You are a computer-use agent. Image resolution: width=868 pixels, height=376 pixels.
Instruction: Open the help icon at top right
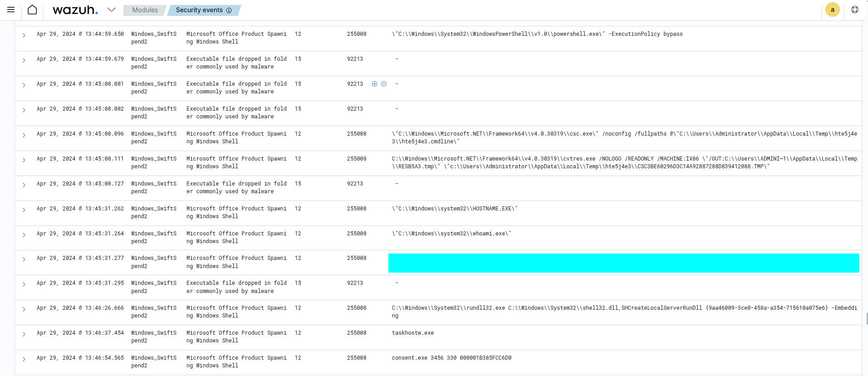pos(855,10)
